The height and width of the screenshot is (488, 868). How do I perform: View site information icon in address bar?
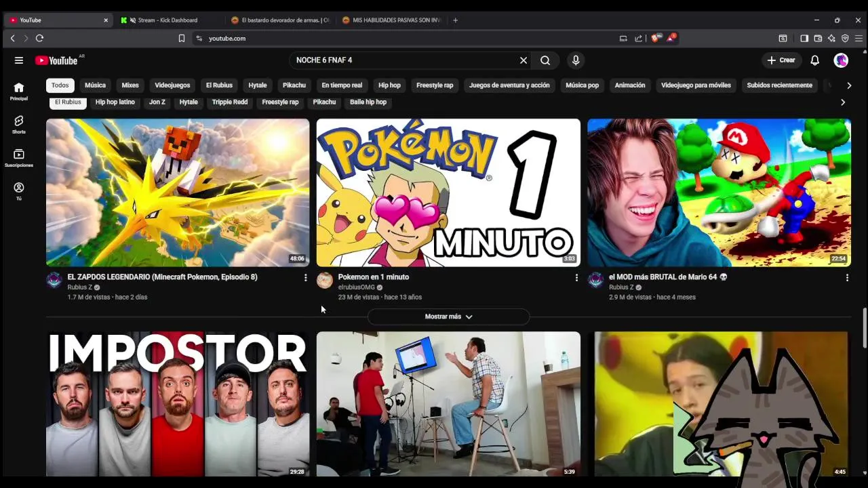coord(199,39)
